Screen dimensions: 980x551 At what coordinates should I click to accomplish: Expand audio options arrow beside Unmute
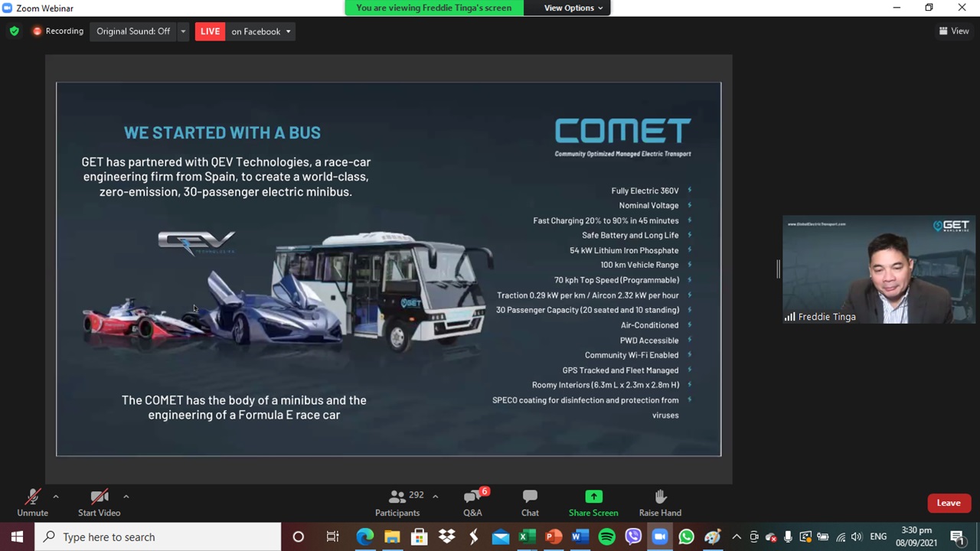[55, 497]
